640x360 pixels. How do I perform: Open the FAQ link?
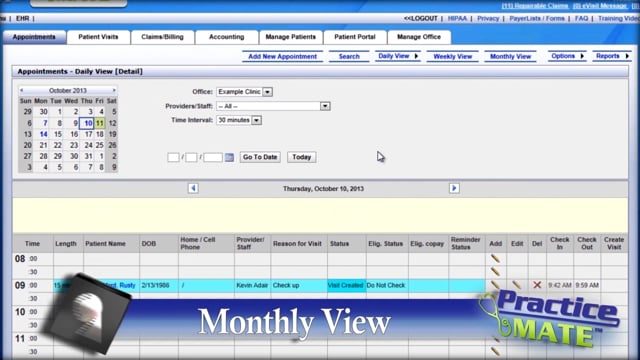pyautogui.click(x=581, y=18)
